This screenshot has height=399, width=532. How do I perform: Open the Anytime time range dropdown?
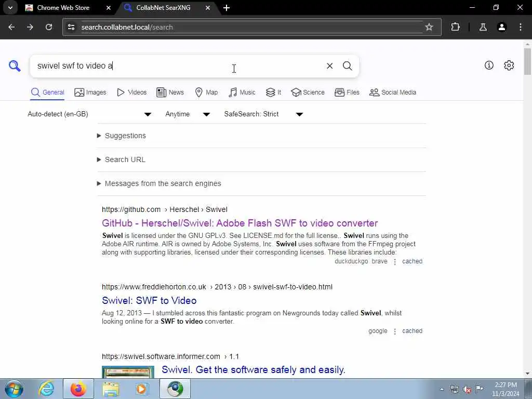point(187,114)
